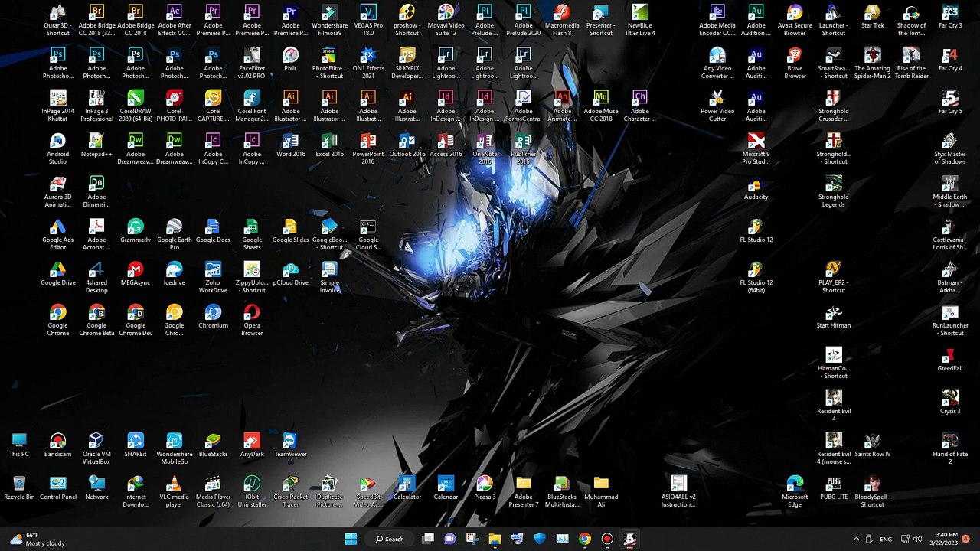This screenshot has height=551, width=980.
Task: Select the MEGAsync desktop icon
Action: pos(136,273)
